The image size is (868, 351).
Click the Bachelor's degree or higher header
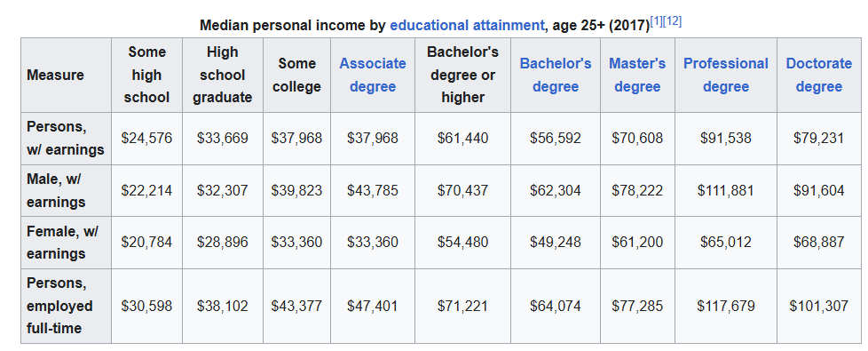[x=462, y=75]
